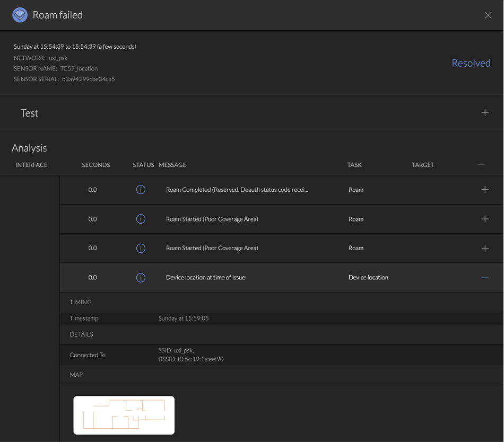Close the Roam failed dialog
The image size is (504, 442).
click(488, 15)
